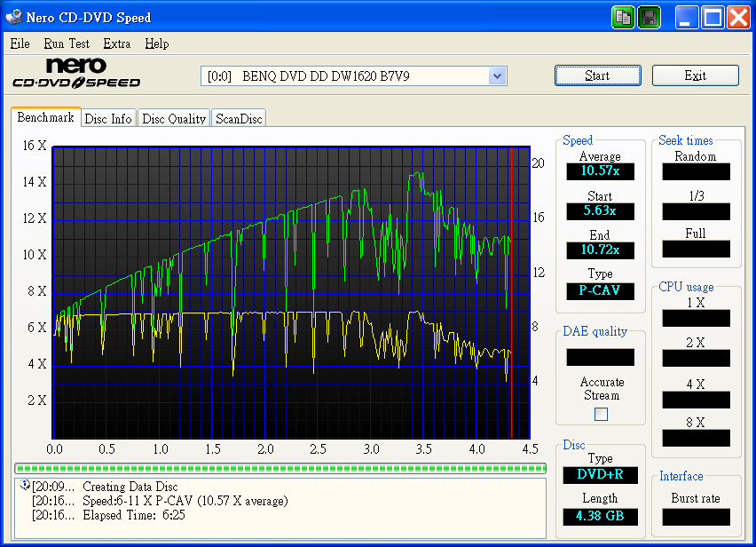The width and height of the screenshot is (756, 547).
Task: Click the red position marker line on graph
Action: click(x=511, y=292)
